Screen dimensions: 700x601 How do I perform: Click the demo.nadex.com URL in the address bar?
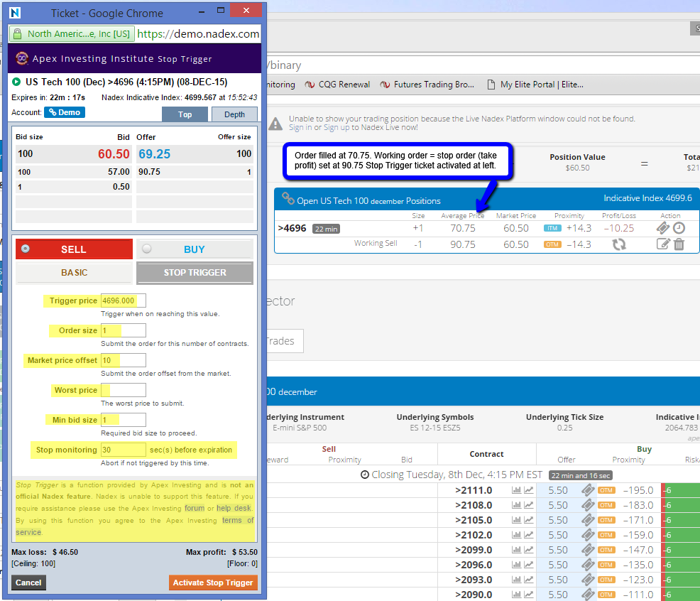[198, 34]
